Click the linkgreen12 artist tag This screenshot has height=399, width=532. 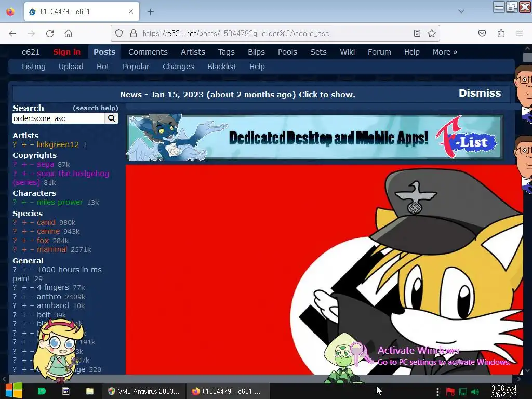pos(58,144)
